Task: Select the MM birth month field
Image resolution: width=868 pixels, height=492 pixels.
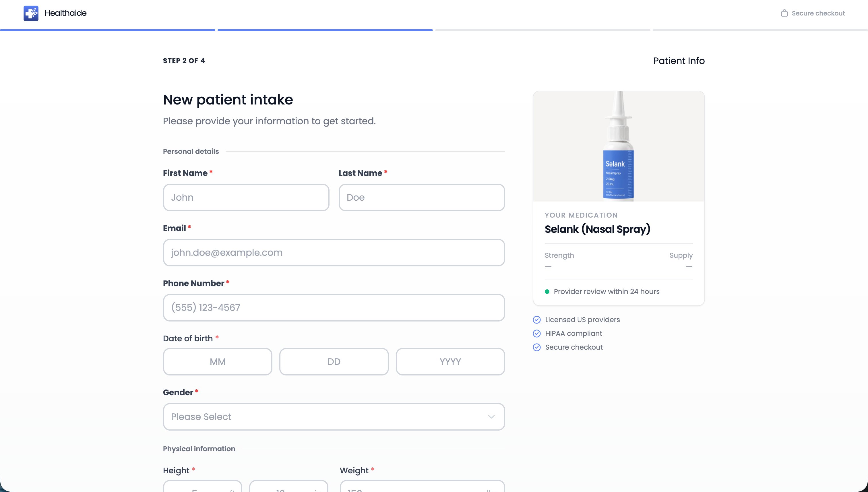Action: [x=218, y=362]
